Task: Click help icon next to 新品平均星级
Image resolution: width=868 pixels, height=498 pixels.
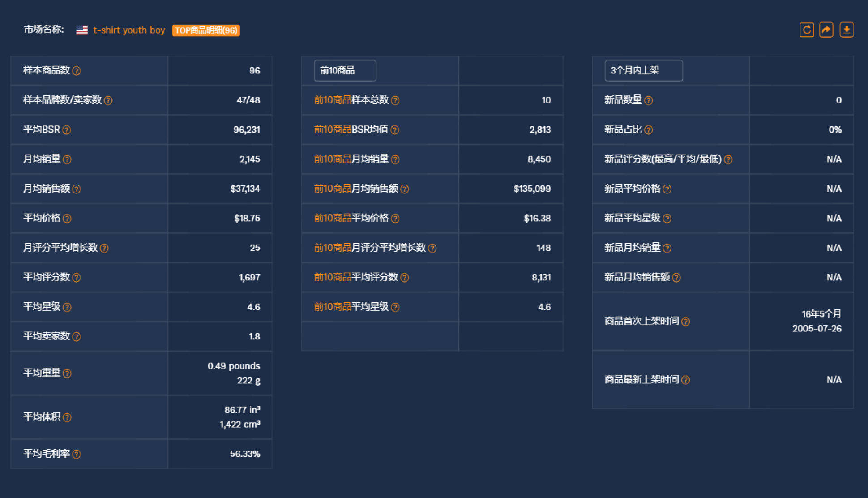Action: [667, 219]
